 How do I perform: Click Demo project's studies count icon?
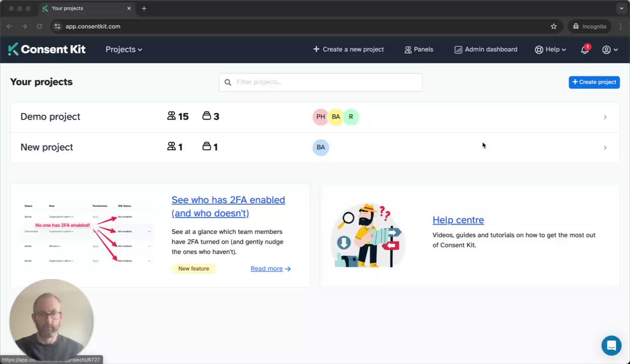point(206,116)
